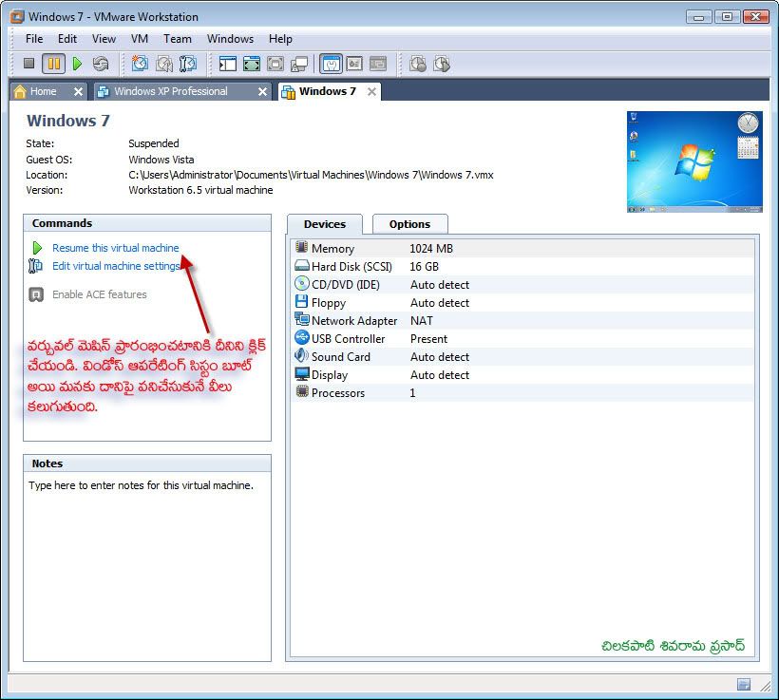The width and height of the screenshot is (779, 700).
Task: Click the Power Off stop button in toolbar
Action: [28, 64]
